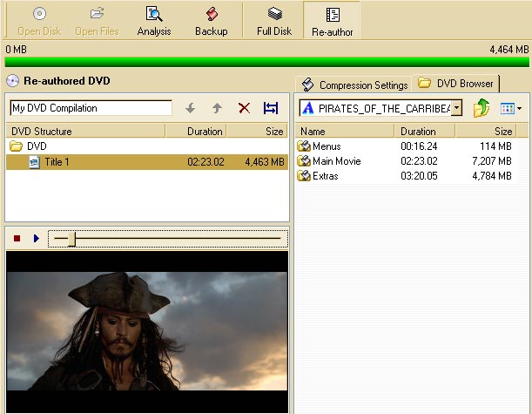Sort browser by Duration column header
Image resolution: width=532 pixels, height=414 pixels.
[425, 131]
